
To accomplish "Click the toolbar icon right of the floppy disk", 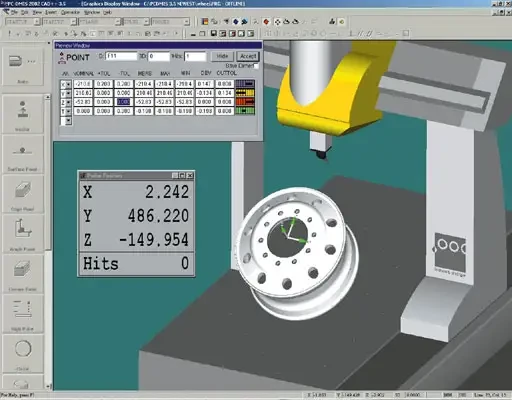I will pyautogui.click(x=223, y=33).
